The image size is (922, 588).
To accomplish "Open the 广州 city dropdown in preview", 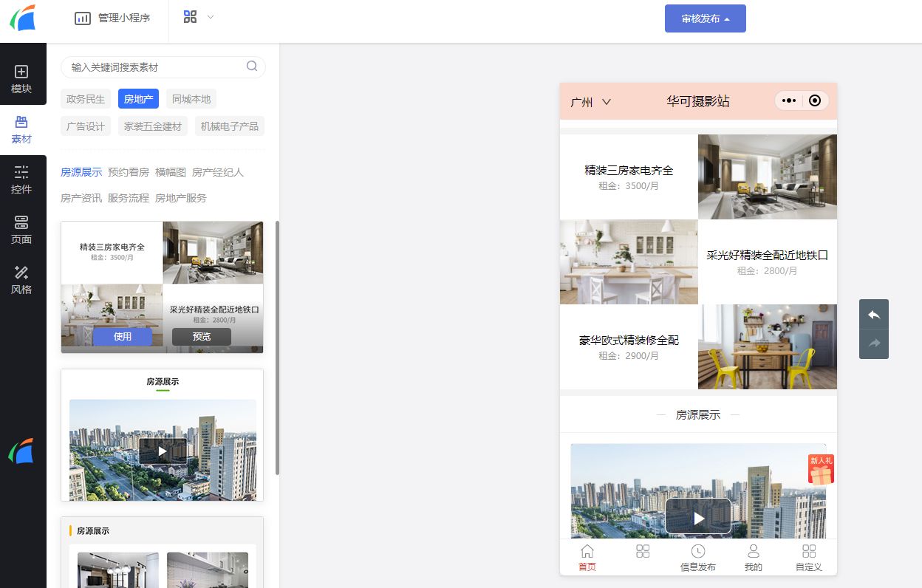I will tap(591, 102).
